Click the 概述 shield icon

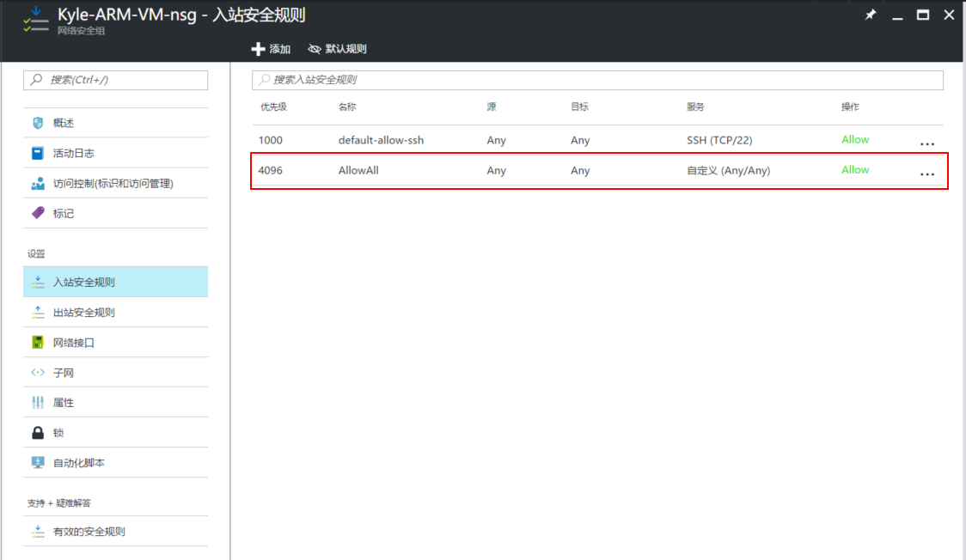[38, 123]
